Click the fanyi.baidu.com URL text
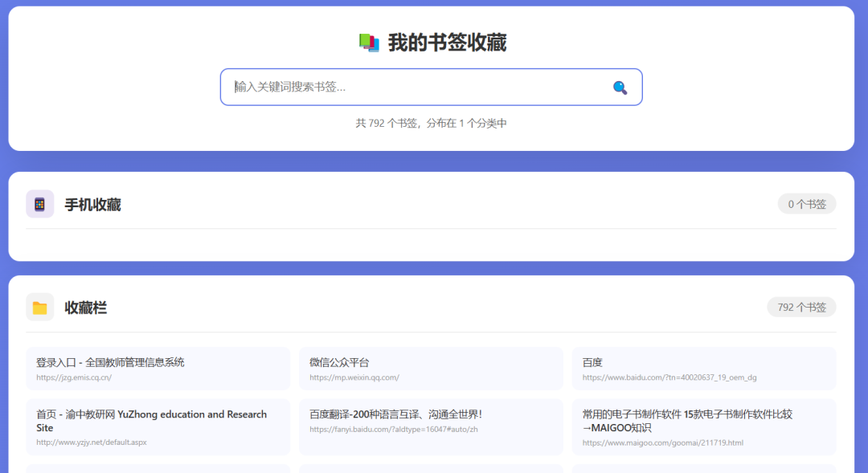The image size is (868, 473). tap(394, 430)
